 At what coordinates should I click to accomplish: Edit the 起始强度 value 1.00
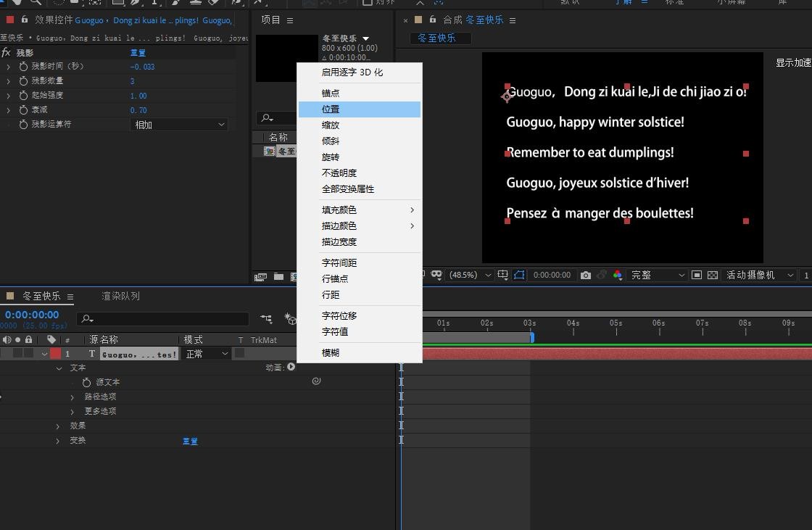[138, 96]
